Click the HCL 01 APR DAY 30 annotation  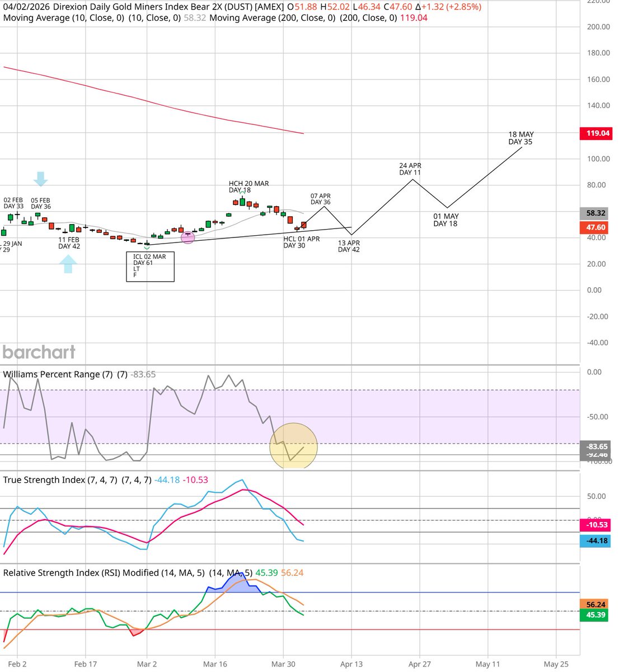pos(301,242)
